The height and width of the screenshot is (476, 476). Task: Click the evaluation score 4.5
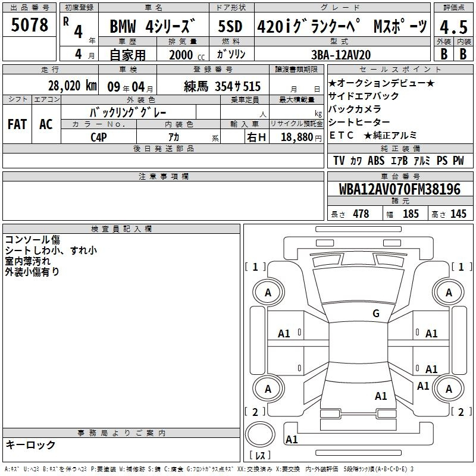[452, 27]
